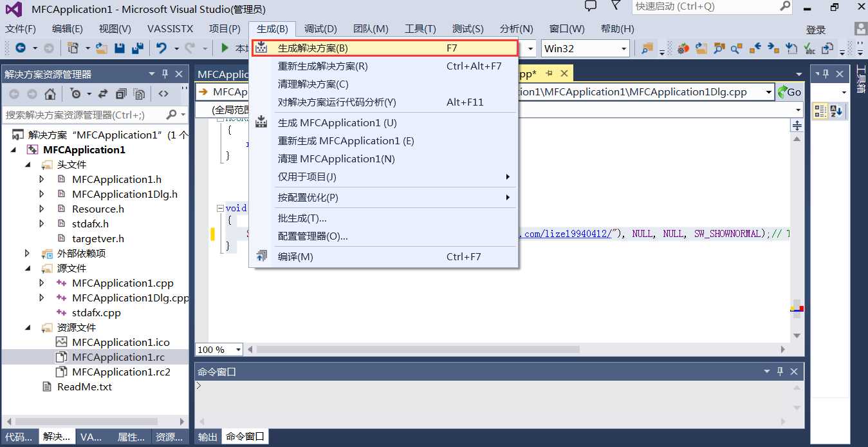Click the Go button beside file path
Image resolution: width=868 pixels, height=447 pixels.
coord(790,92)
